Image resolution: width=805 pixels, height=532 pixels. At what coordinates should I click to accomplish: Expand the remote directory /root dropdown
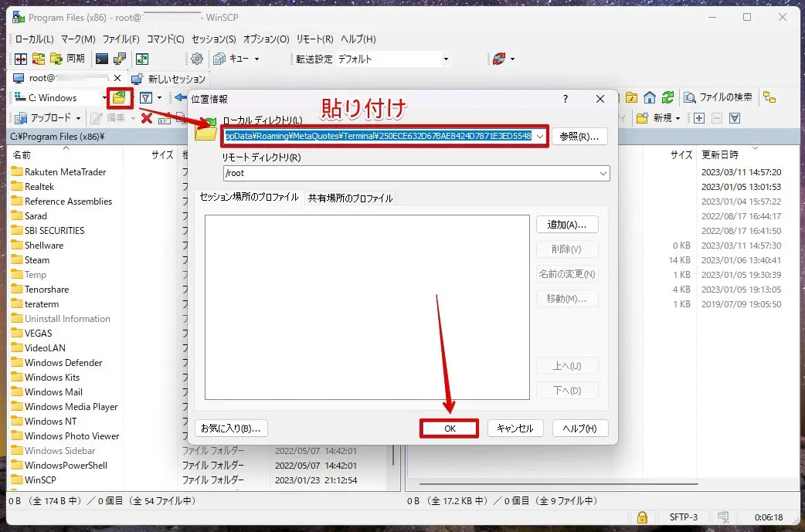point(603,174)
